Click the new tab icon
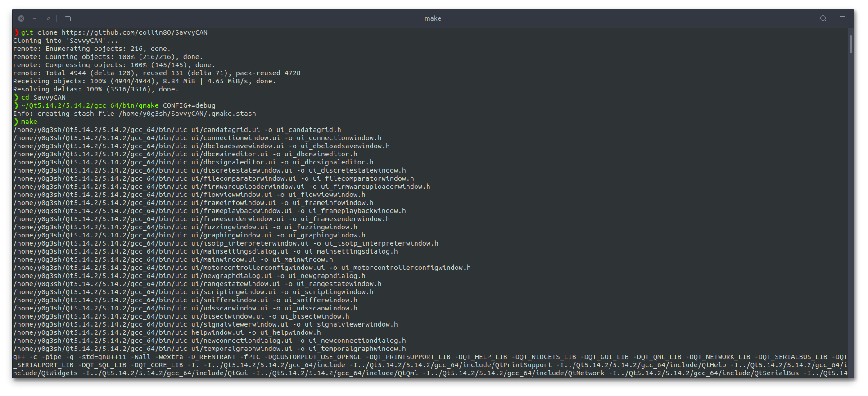The width and height of the screenshot is (868, 396). pyautogui.click(x=68, y=18)
